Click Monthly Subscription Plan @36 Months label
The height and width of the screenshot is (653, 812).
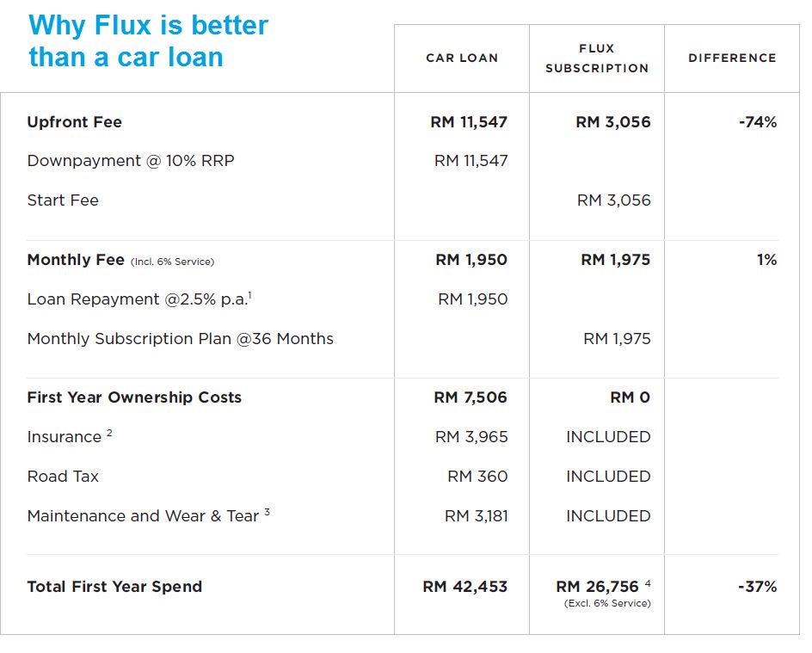[x=181, y=339]
